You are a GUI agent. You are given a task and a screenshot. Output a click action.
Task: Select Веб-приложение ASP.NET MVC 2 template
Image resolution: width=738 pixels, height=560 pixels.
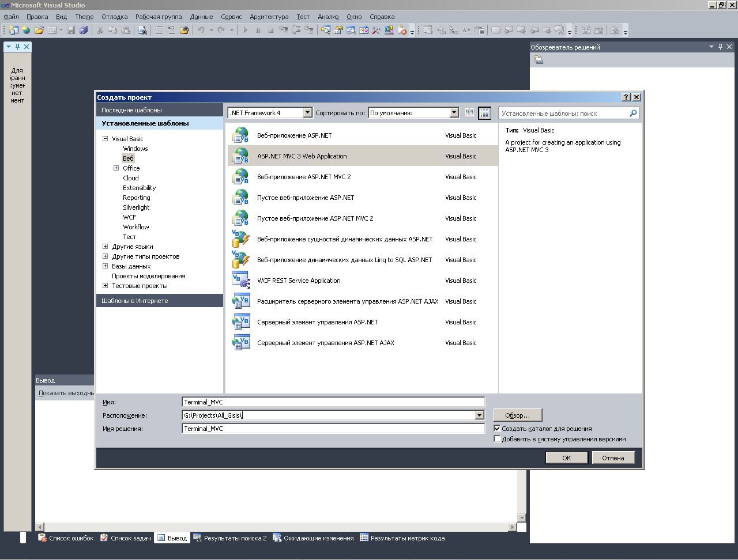pos(363,177)
